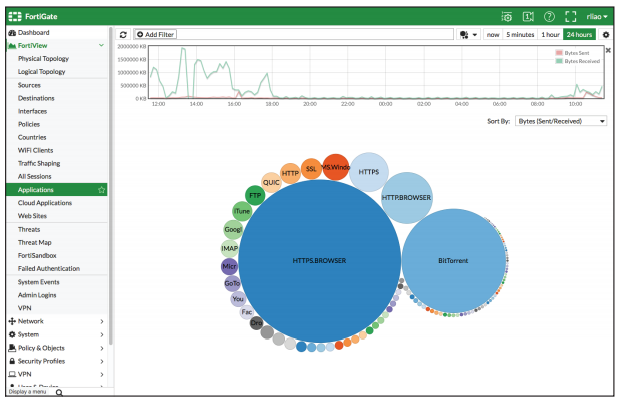Viewport: 619px width, 402px height.
Task: Expand the Network menu chevron
Action: [102, 321]
